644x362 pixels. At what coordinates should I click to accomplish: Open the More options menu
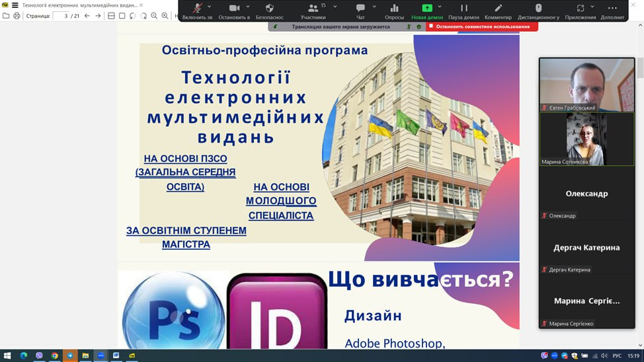612,9
